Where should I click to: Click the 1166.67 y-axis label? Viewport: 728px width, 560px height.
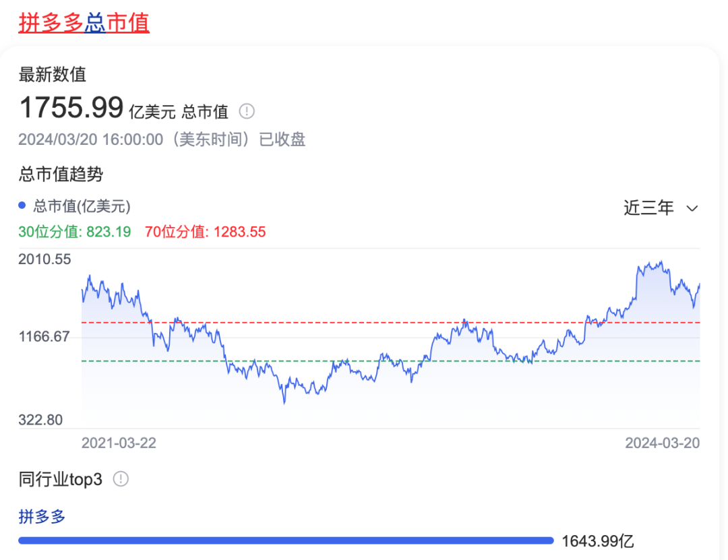44,336
